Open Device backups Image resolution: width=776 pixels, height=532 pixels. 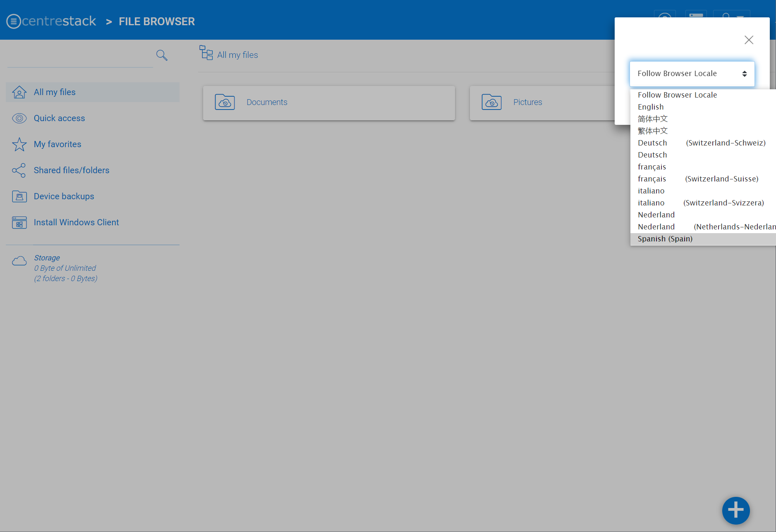[x=64, y=196]
